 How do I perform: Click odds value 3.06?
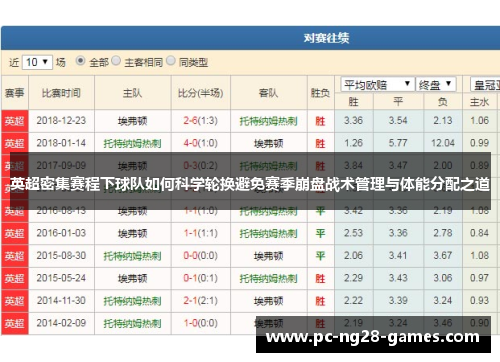pyautogui.click(x=443, y=278)
